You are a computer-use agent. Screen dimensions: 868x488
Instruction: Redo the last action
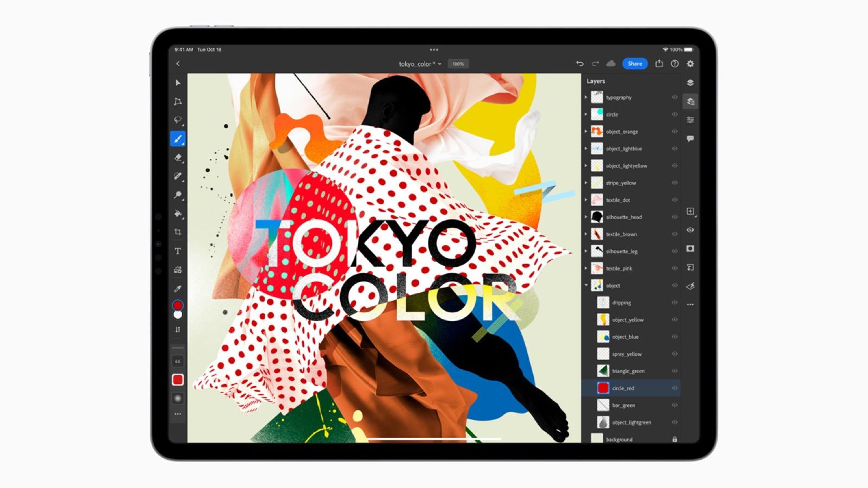(595, 63)
